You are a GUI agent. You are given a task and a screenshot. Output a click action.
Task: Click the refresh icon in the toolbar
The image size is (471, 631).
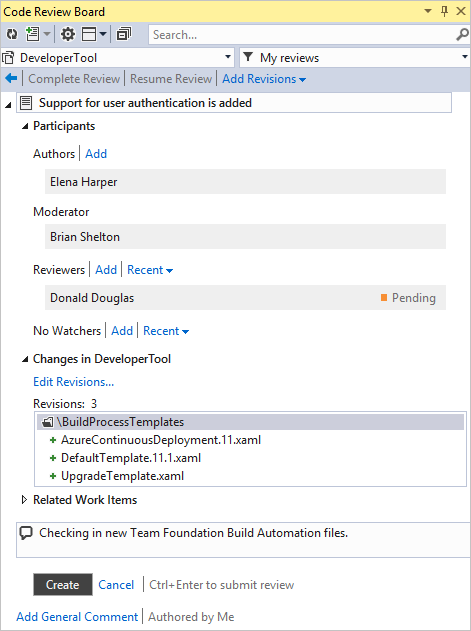pos(12,34)
